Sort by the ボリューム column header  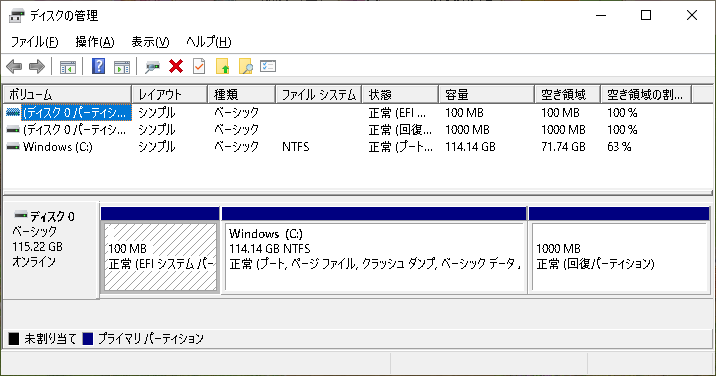(x=68, y=95)
